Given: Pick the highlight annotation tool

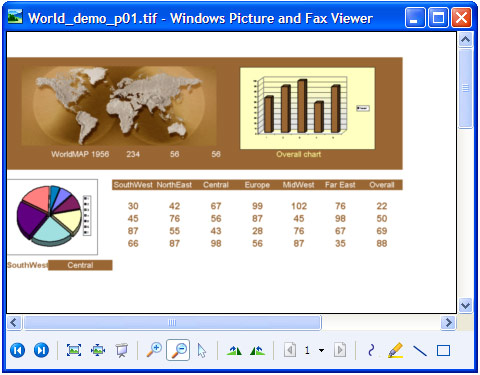Looking at the screenshot, I should (396, 350).
